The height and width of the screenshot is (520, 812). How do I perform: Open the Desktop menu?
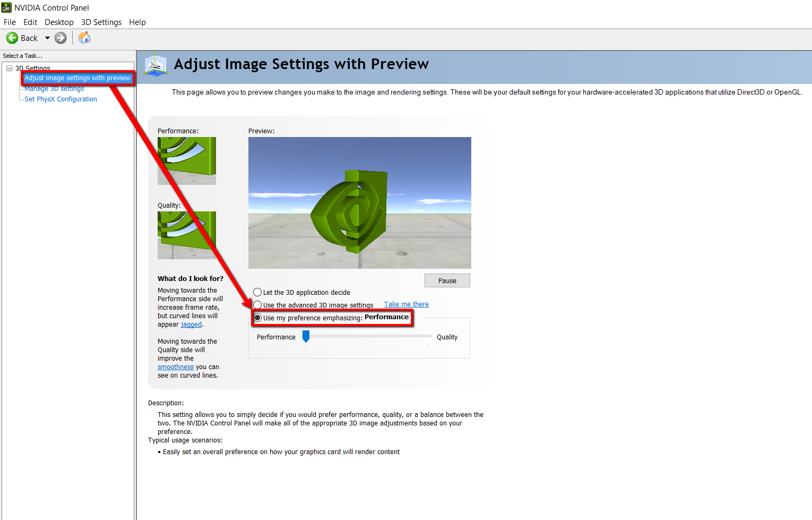coord(59,22)
